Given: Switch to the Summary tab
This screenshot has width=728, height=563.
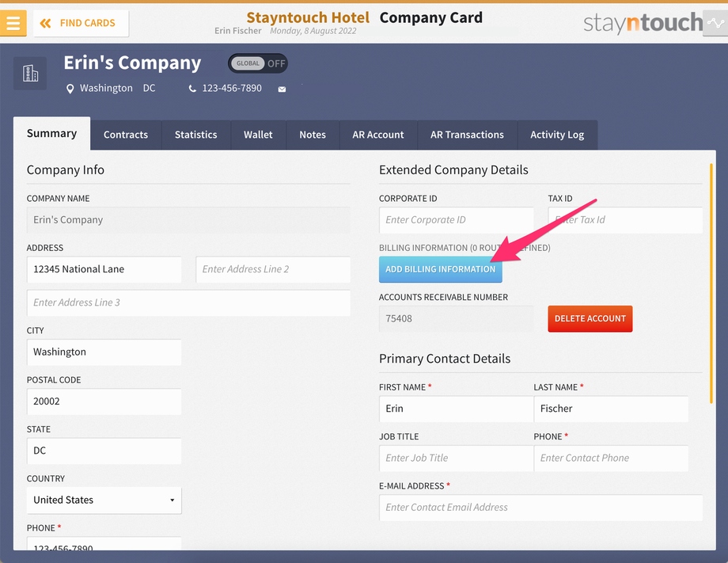Looking at the screenshot, I should 51,134.
